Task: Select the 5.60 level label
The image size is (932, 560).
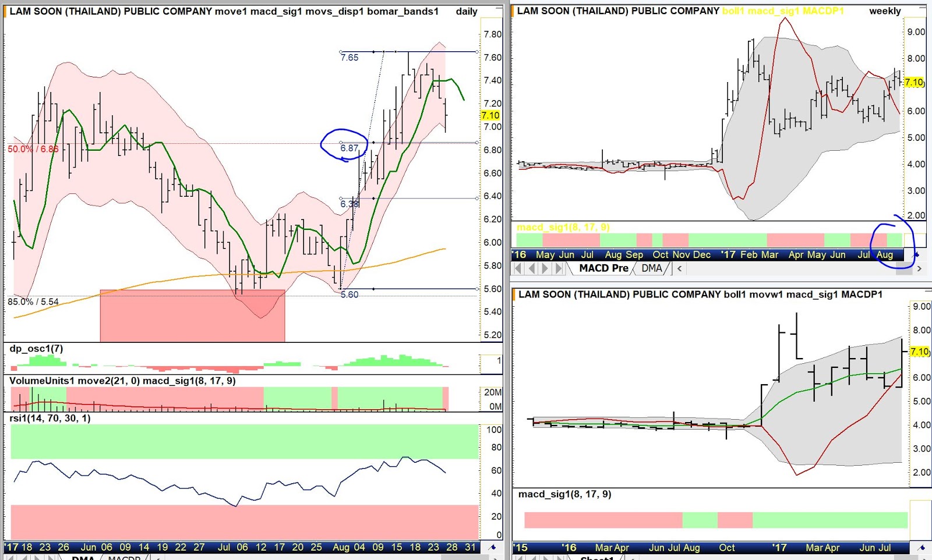Action: click(349, 295)
